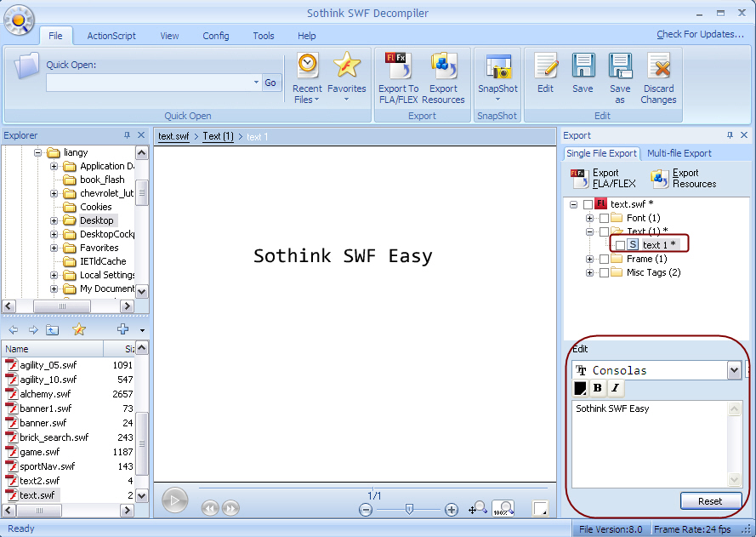Screen dimensions: 756x537
Task: Pin the Export panel
Action: (x=730, y=135)
